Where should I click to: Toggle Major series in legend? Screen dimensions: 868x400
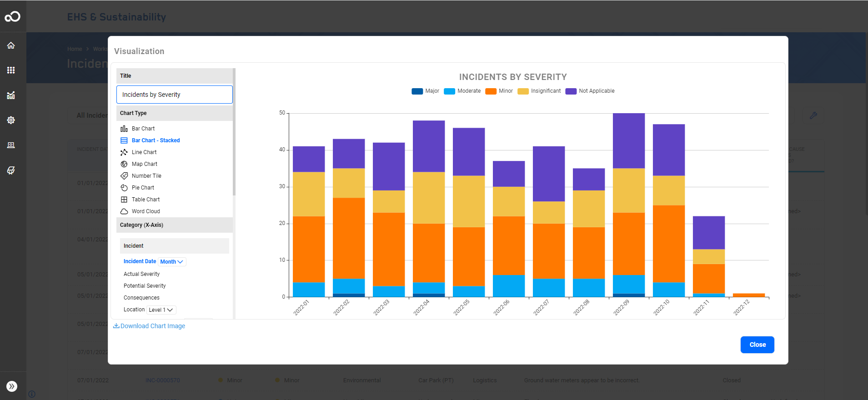[x=425, y=91]
